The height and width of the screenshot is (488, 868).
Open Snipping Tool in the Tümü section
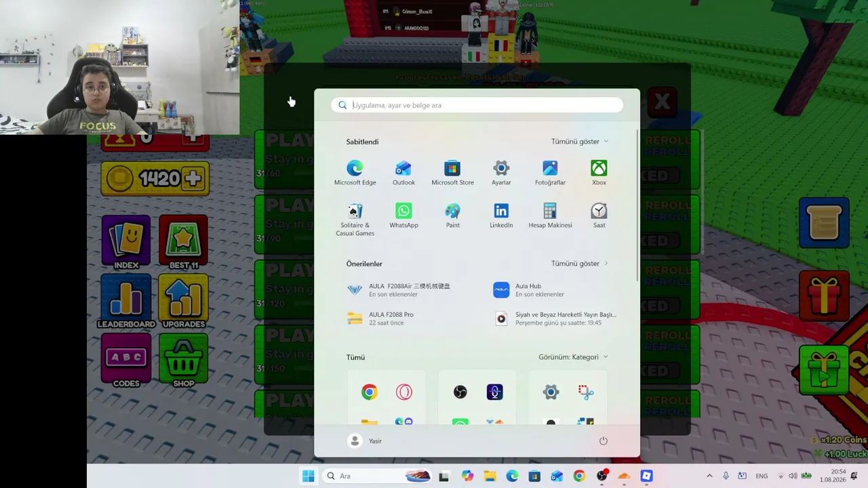586,392
